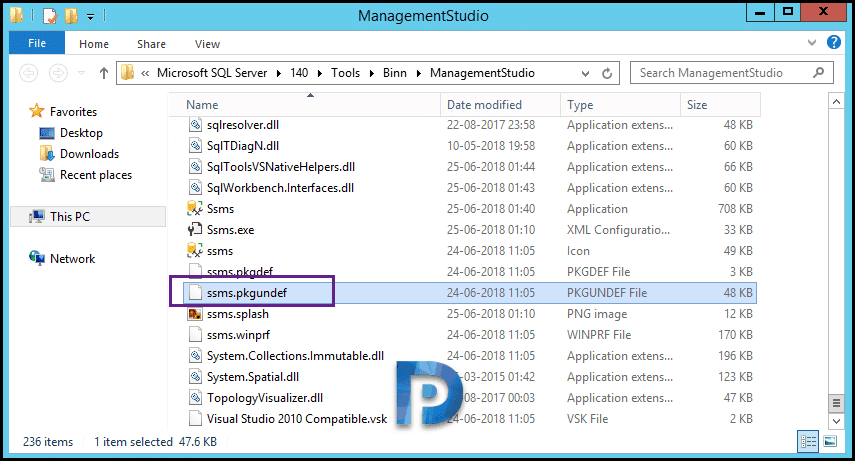
Task: Select Visual Studio 2010 Compatible.vsk icon
Action: [x=195, y=419]
